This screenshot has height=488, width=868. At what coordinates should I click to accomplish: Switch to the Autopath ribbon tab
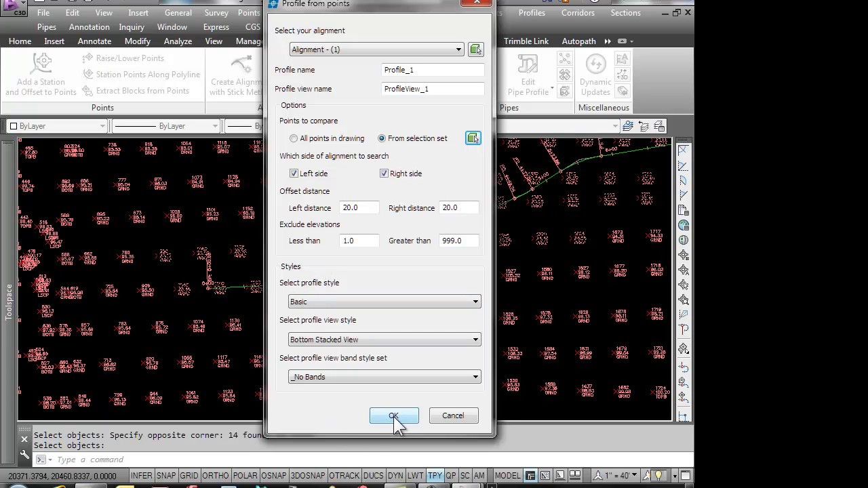pyautogui.click(x=578, y=41)
